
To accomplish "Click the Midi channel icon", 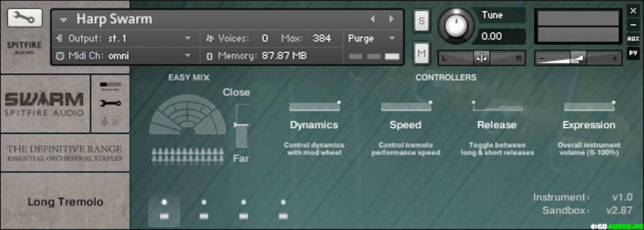I will coord(60,56).
